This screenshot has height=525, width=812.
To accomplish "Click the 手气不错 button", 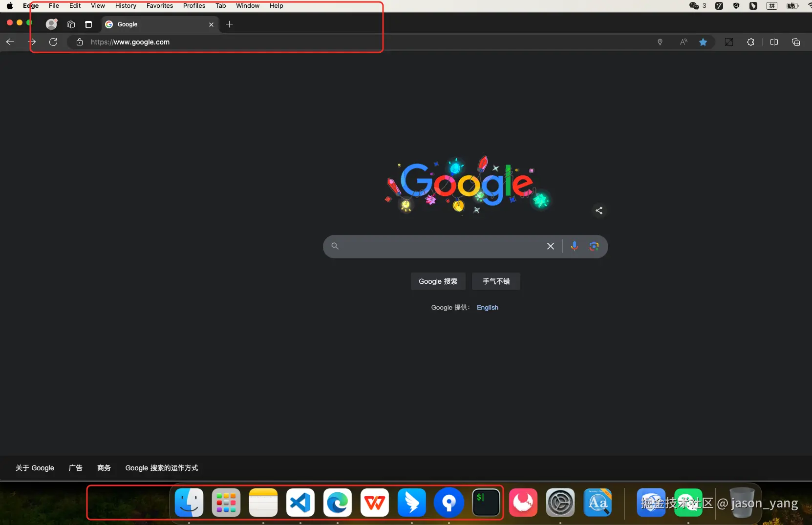I will [496, 281].
